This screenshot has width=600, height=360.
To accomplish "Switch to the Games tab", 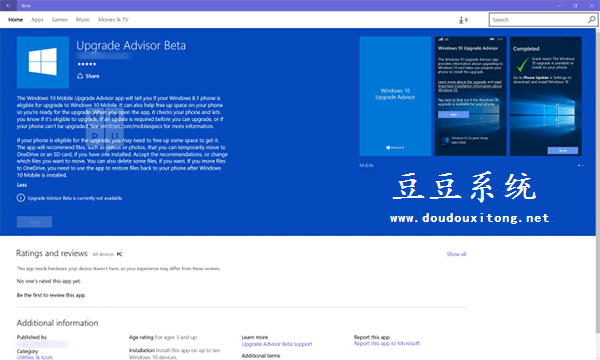I will pyautogui.click(x=59, y=20).
